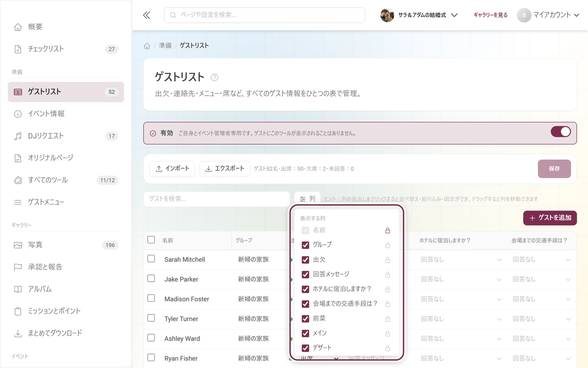Click lock icon for デザート column
The width and height of the screenshot is (588, 368).
pyautogui.click(x=388, y=348)
